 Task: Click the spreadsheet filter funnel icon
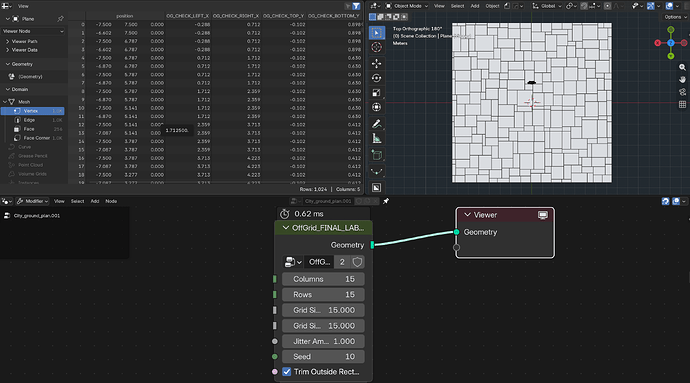click(x=356, y=6)
